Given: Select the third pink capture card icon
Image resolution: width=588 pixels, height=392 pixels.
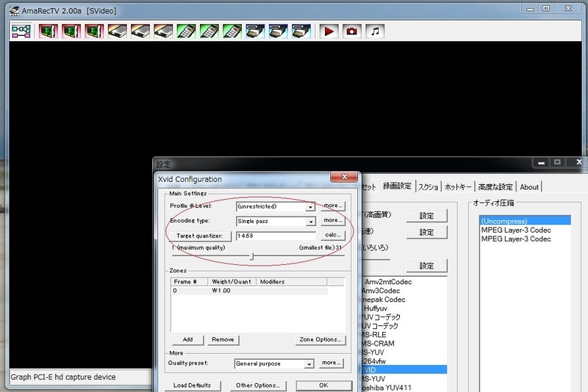Looking at the screenshot, I should click(94, 31).
